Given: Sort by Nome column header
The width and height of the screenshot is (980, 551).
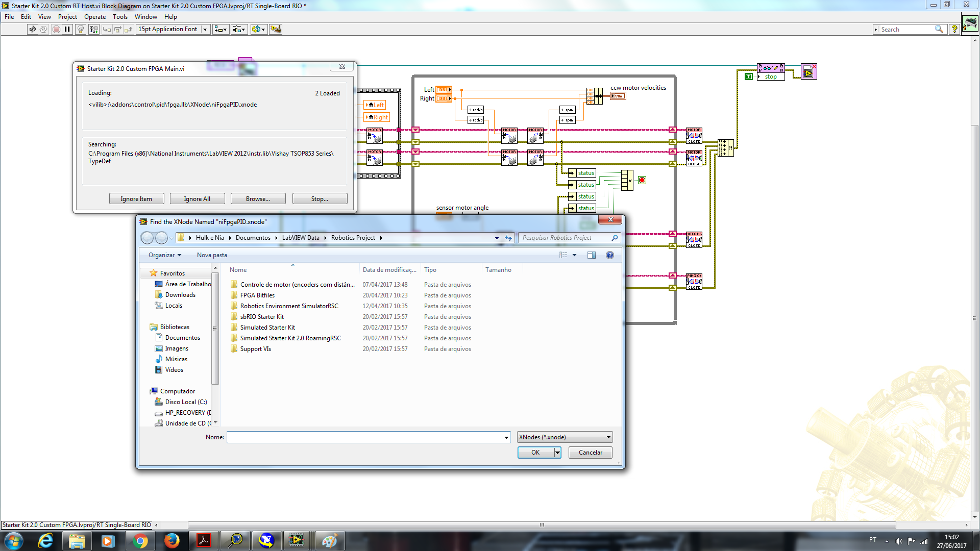Looking at the screenshot, I should [x=293, y=270].
